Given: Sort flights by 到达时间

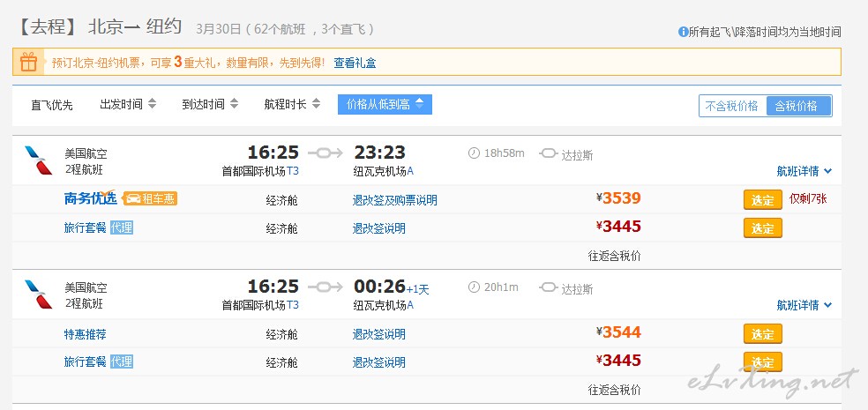Looking at the screenshot, I should coord(210,104).
